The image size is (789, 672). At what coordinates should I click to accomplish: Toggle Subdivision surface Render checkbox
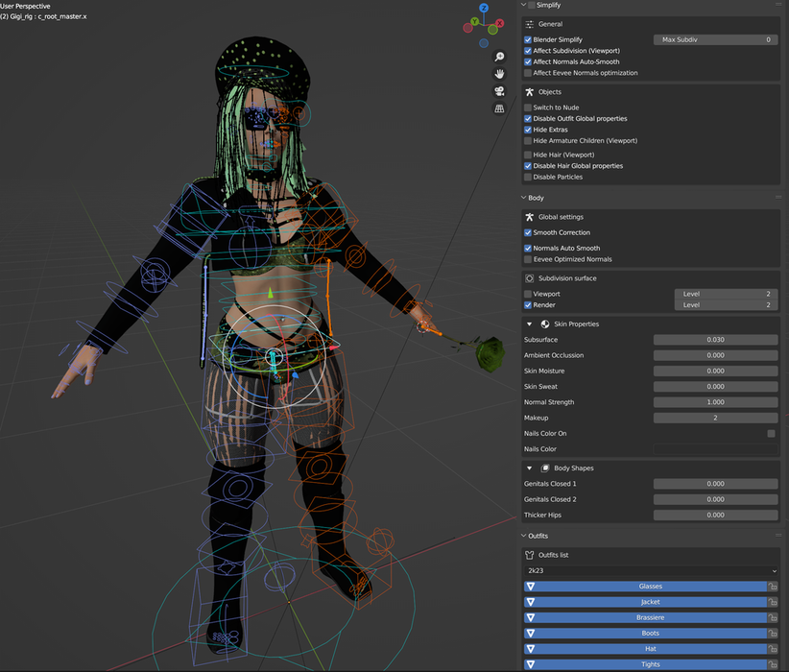(528, 305)
